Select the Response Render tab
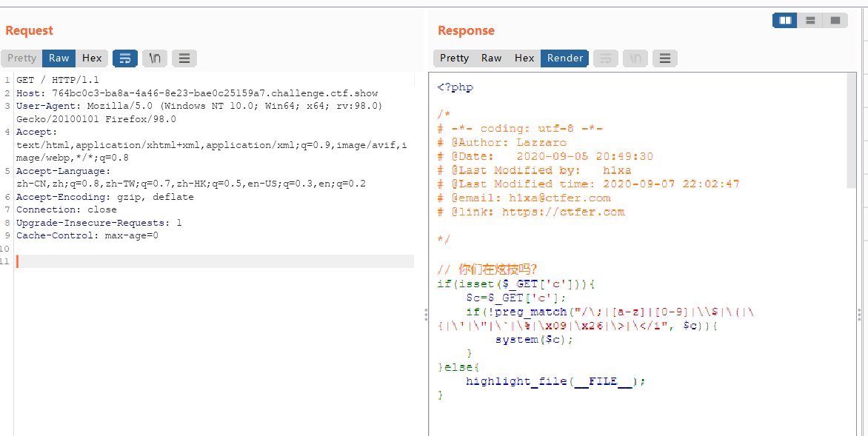 (564, 58)
